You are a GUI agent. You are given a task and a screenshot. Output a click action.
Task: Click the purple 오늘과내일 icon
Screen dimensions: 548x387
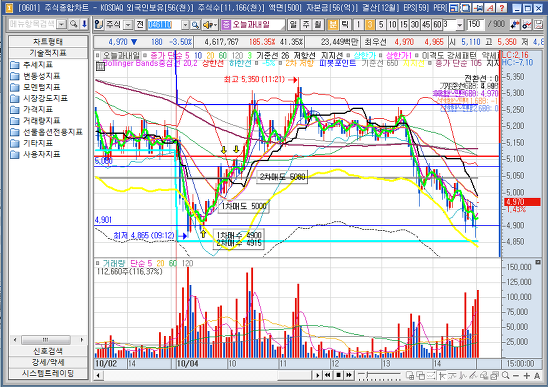(x=226, y=24)
